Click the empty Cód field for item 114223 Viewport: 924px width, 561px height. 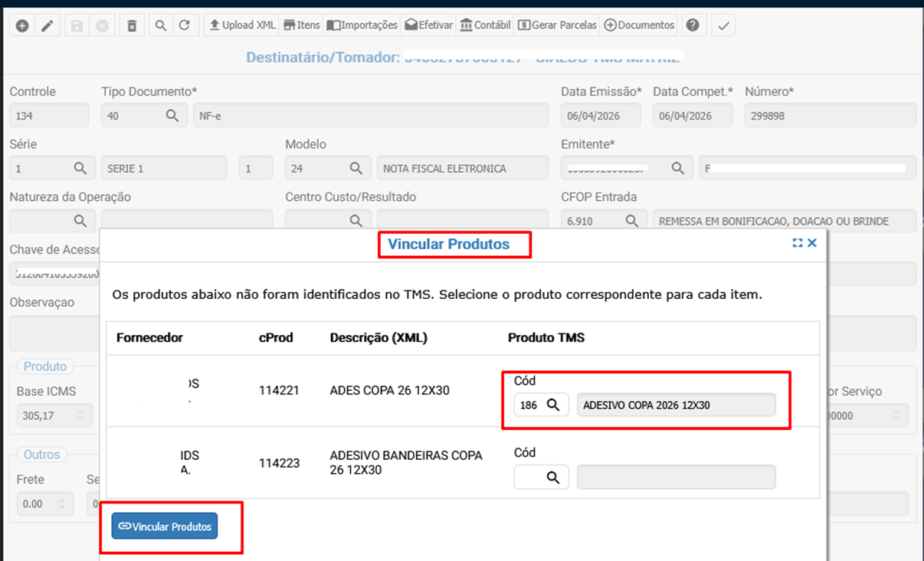tap(529, 477)
